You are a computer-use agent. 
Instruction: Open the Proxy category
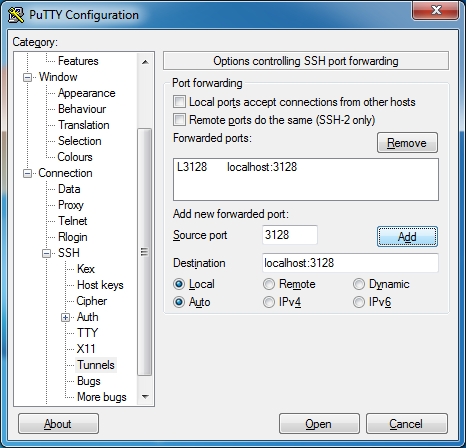point(71,205)
